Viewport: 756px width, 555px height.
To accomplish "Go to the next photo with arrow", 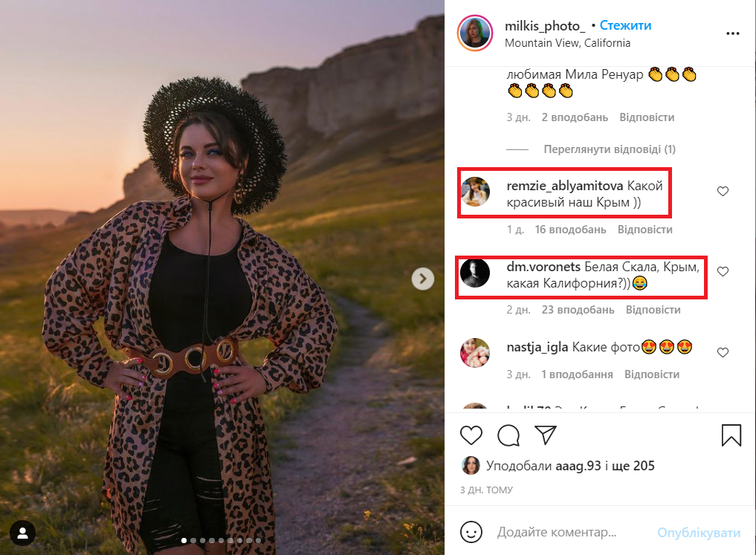I will coord(423,279).
